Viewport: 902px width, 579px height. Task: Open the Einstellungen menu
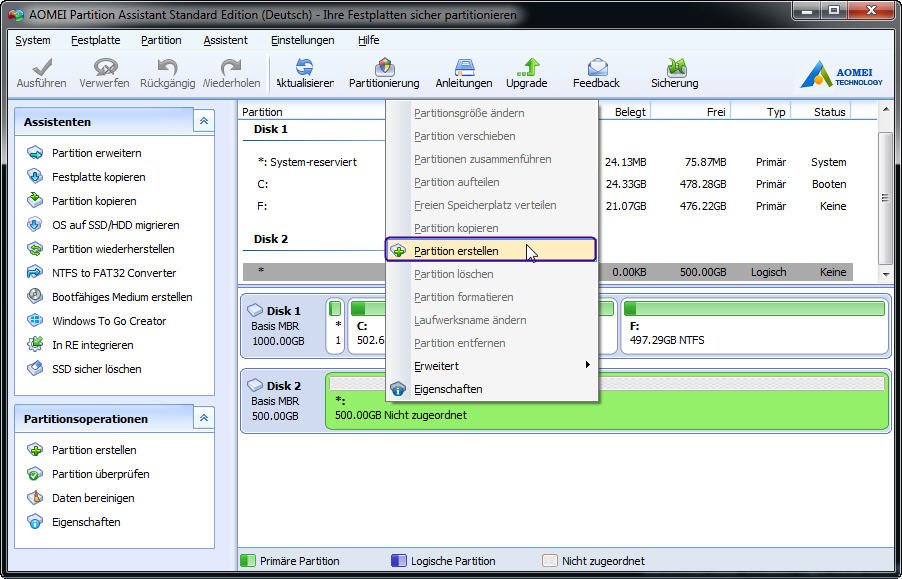pos(303,40)
